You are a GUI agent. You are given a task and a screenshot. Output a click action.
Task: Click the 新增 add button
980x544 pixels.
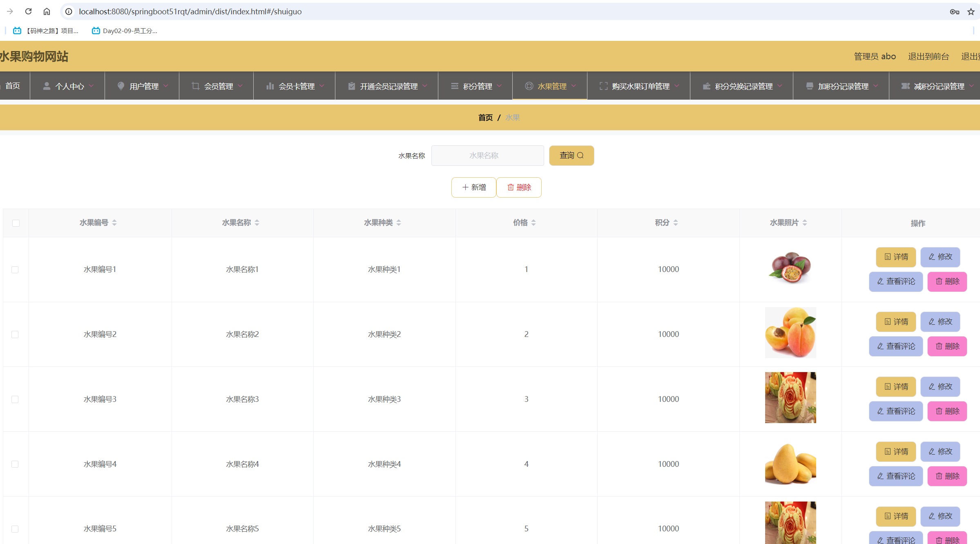pos(474,187)
